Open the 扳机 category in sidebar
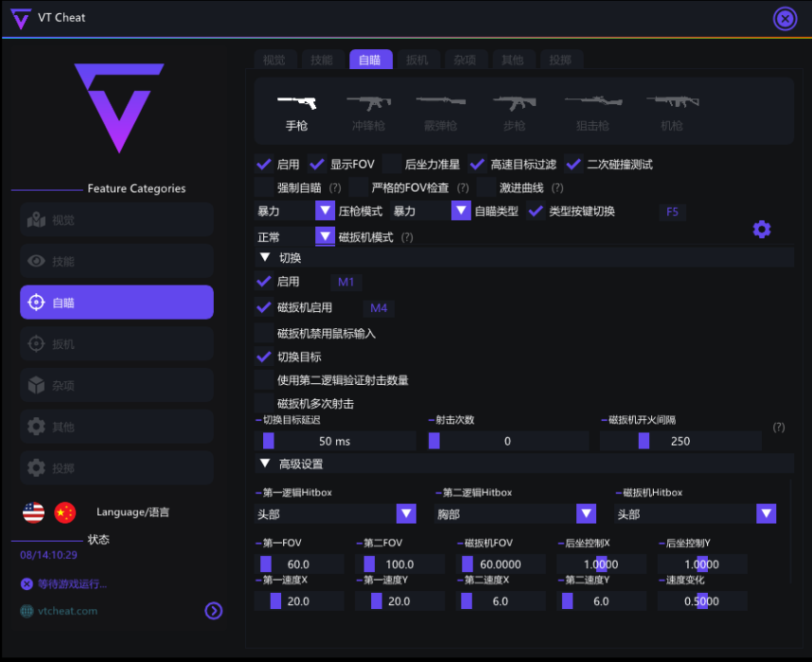This screenshot has width=812, height=662. (x=117, y=343)
